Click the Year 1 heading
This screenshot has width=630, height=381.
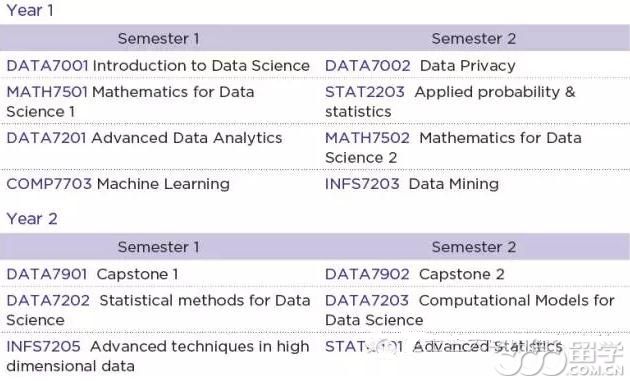pyautogui.click(x=30, y=10)
